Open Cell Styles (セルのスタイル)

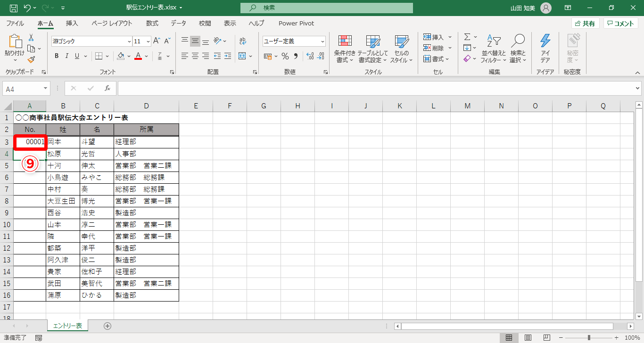402,49
